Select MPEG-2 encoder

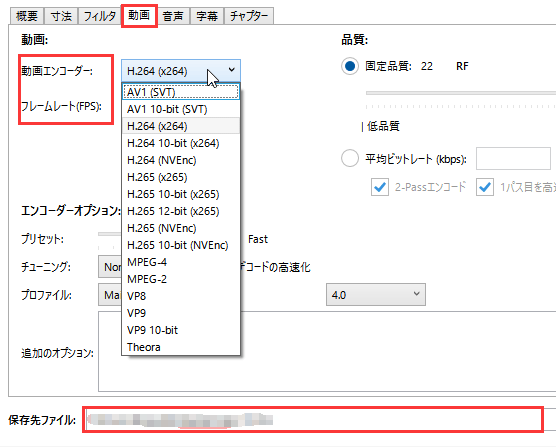click(181, 279)
